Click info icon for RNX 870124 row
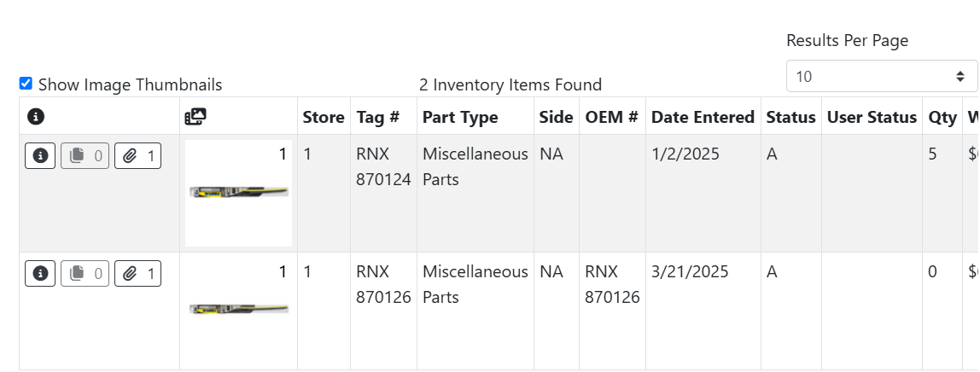 click(x=40, y=156)
